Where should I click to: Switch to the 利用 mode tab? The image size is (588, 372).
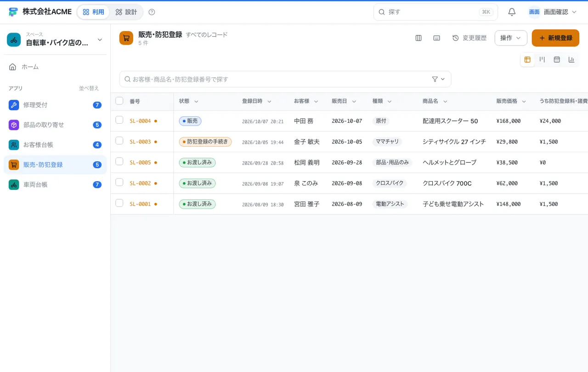[93, 12]
